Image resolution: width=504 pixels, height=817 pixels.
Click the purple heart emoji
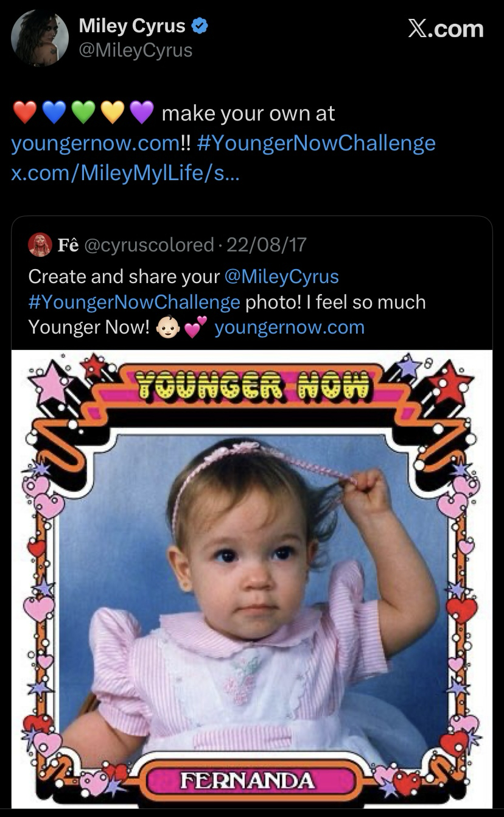point(141,113)
